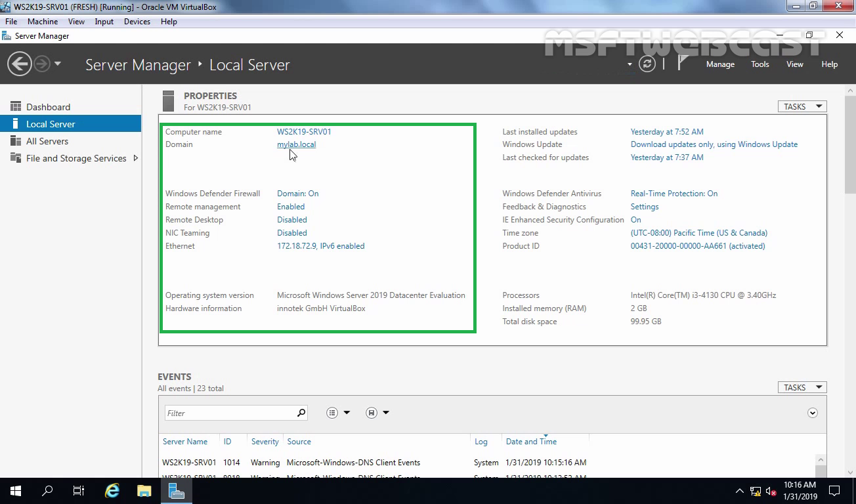Click the Dashboard tiles icon
Image resolution: width=856 pixels, height=504 pixels.
pos(15,106)
